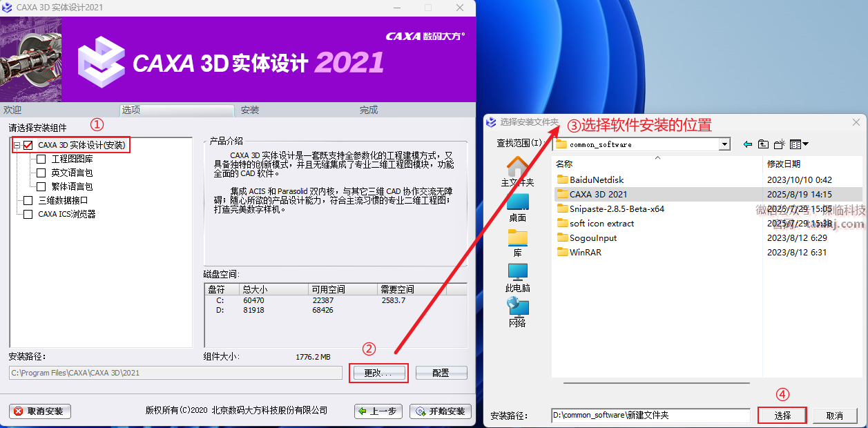
Task: Open the 网络 network location
Action: pyautogui.click(x=517, y=312)
